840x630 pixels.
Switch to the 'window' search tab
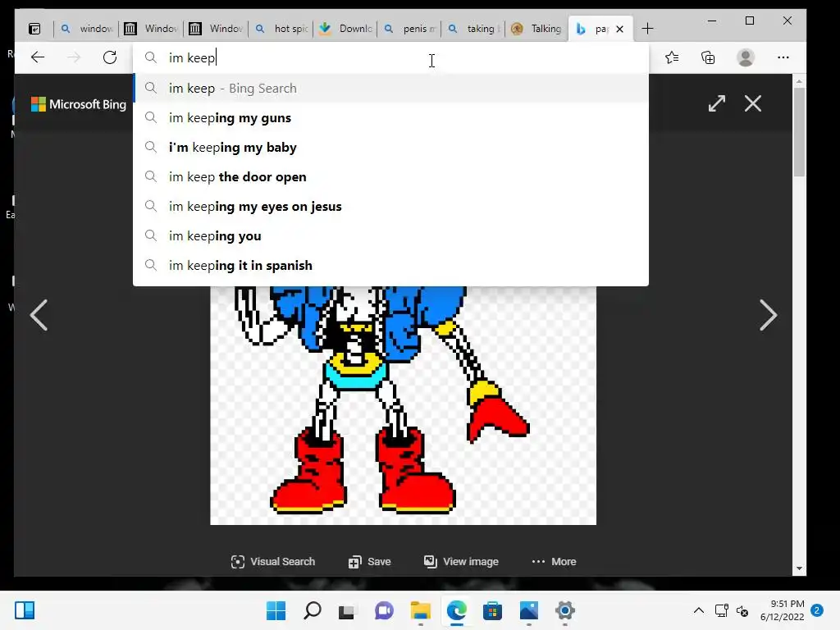(x=87, y=29)
